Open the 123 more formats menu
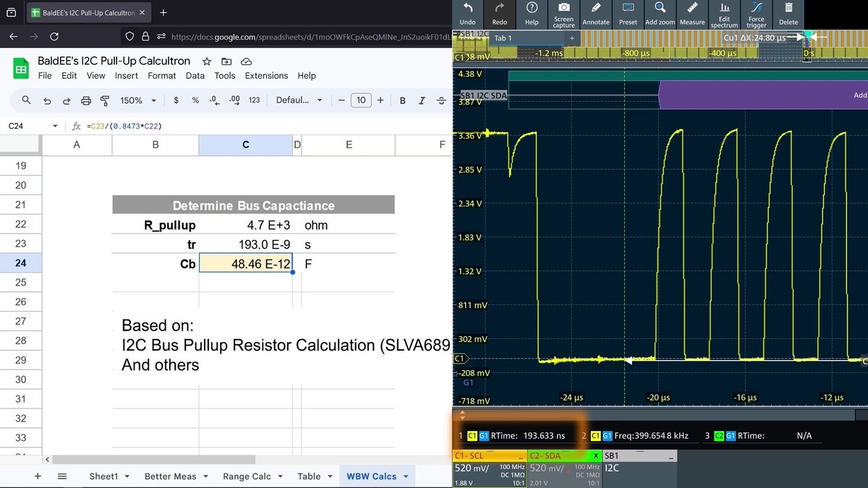 tap(254, 100)
